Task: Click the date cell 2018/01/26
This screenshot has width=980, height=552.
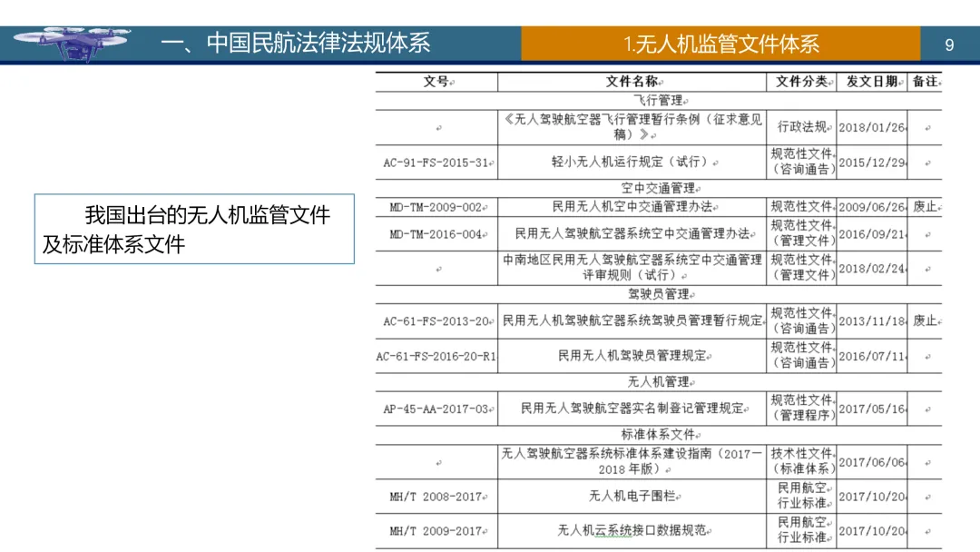Action: (872, 127)
